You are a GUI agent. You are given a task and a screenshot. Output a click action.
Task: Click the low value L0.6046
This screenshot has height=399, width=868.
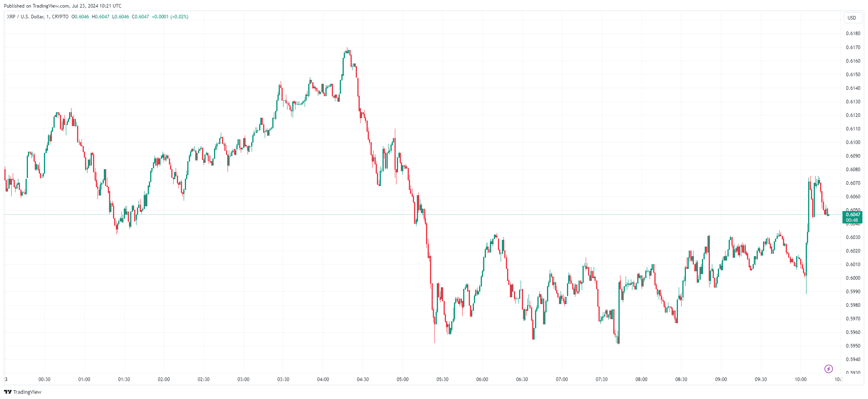click(120, 17)
